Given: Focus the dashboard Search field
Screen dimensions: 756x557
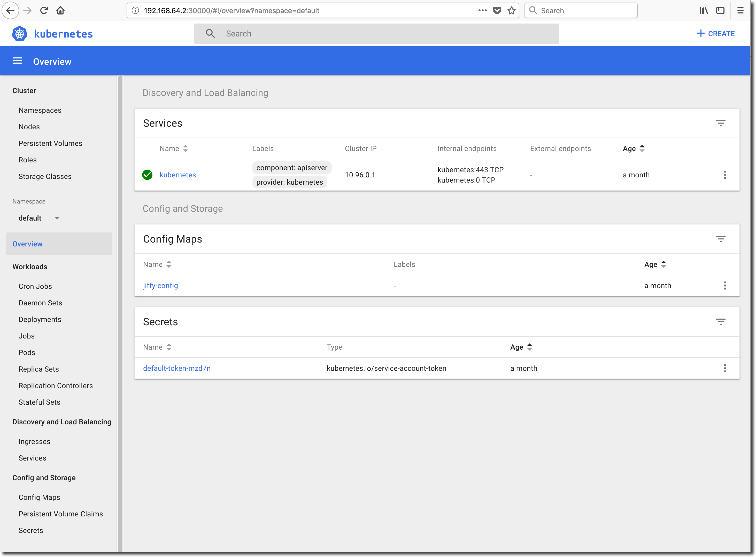Looking at the screenshot, I should coord(376,33).
